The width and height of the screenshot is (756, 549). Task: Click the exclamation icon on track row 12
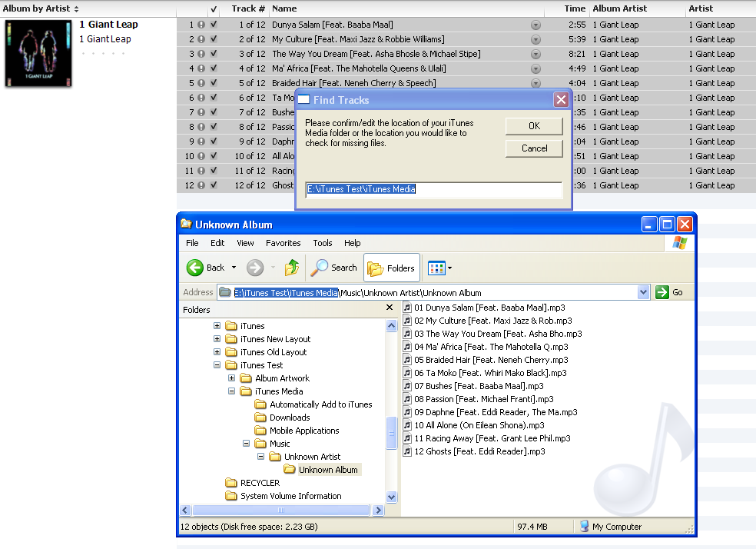pos(201,185)
